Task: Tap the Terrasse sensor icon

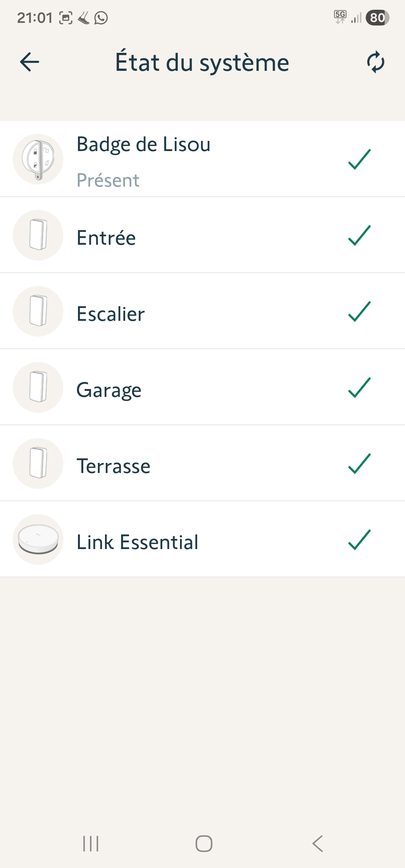Action: click(38, 463)
